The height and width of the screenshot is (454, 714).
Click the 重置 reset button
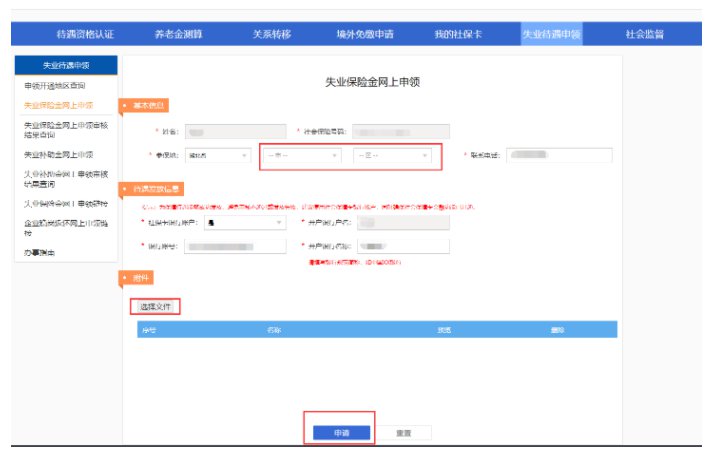point(405,432)
